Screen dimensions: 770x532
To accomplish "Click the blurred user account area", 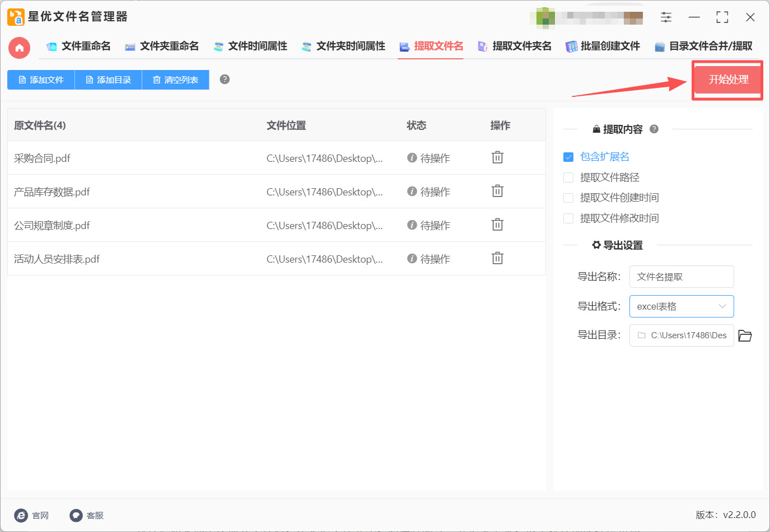I will [x=586, y=17].
